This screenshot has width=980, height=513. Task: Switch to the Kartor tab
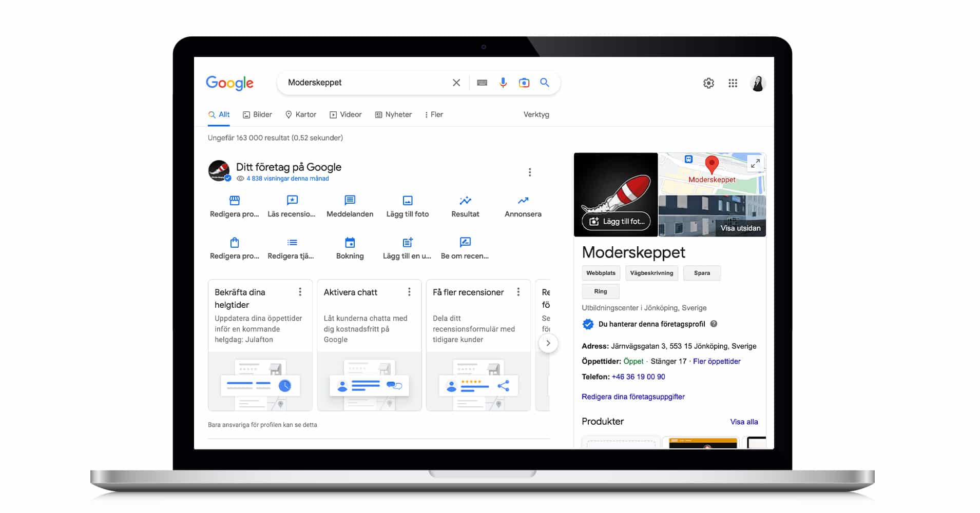301,114
